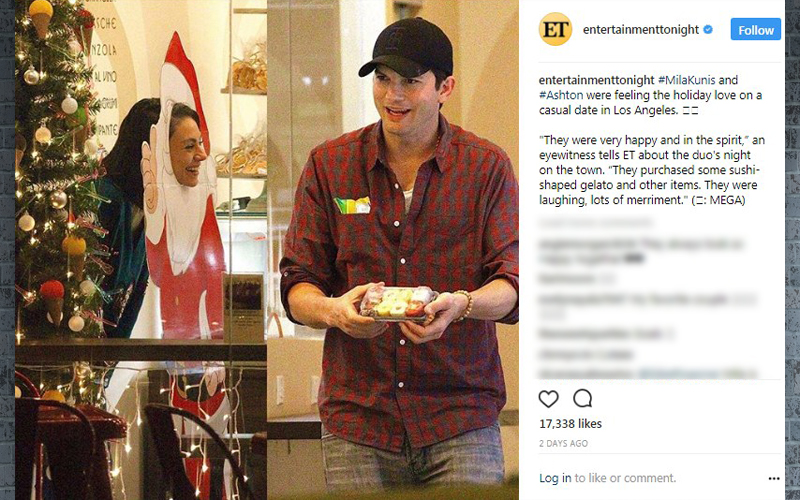
Task: Click the speech bubble comment icon
Action: (582, 398)
